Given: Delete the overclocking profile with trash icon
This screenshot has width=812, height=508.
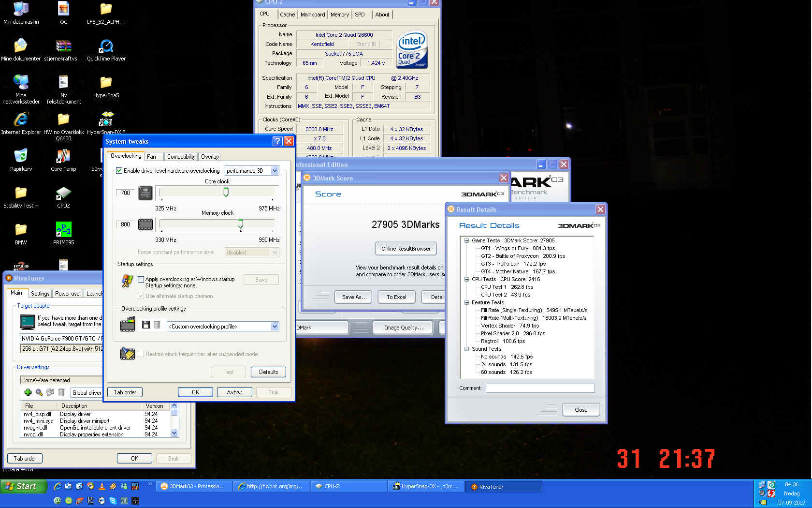Looking at the screenshot, I should [157, 325].
